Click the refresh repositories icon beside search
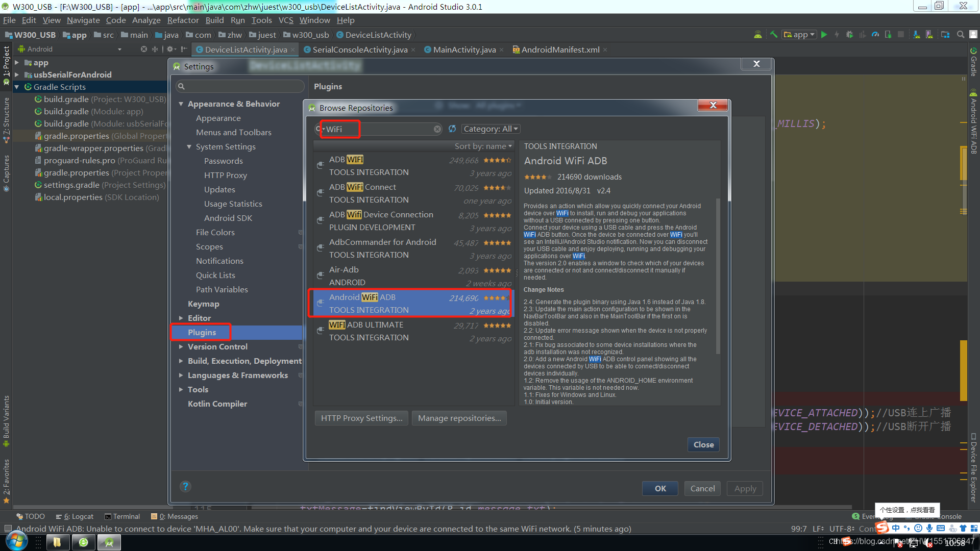Viewport: 980px width, 551px height. pyautogui.click(x=452, y=129)
